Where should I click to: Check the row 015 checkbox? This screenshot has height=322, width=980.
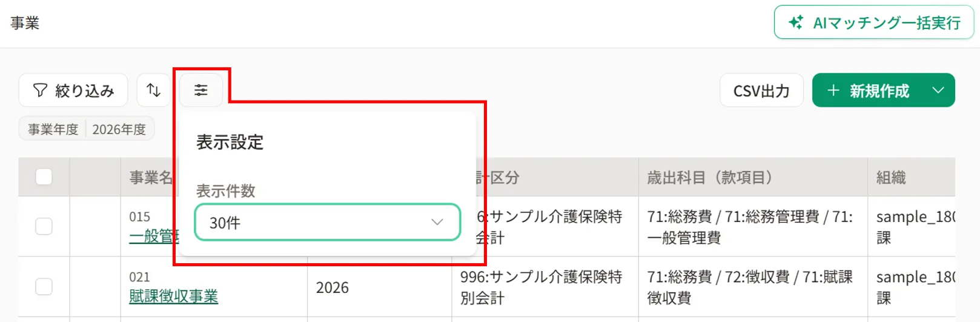tap(44, 226)
